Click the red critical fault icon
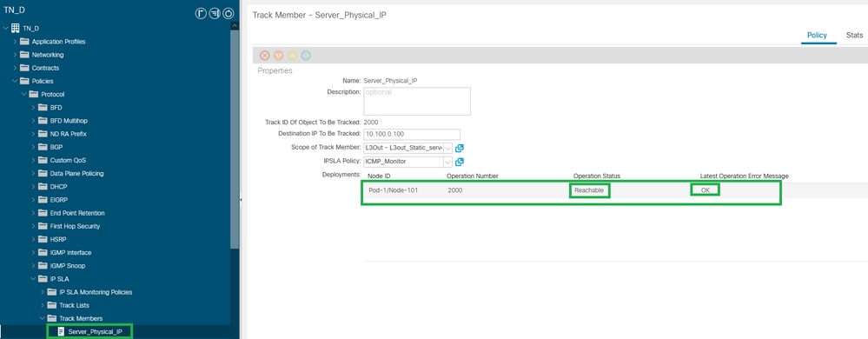The height and width of the screenshot is (339, 868). pos(265,56)
